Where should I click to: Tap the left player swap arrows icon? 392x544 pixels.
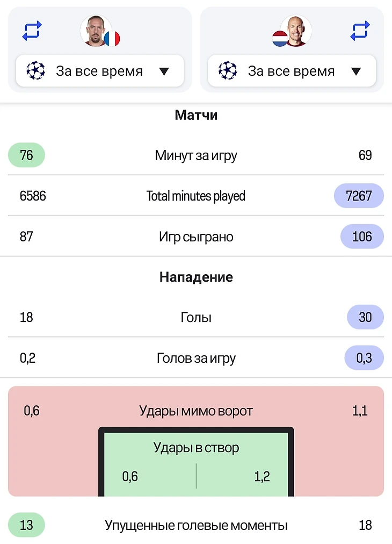point(32,31)
